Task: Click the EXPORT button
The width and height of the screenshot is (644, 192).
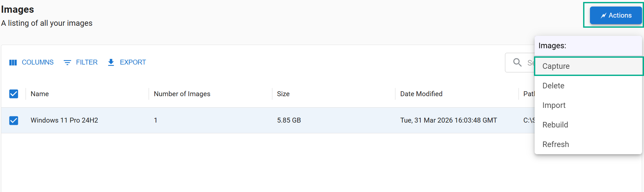Action: (x=127, y=62)
